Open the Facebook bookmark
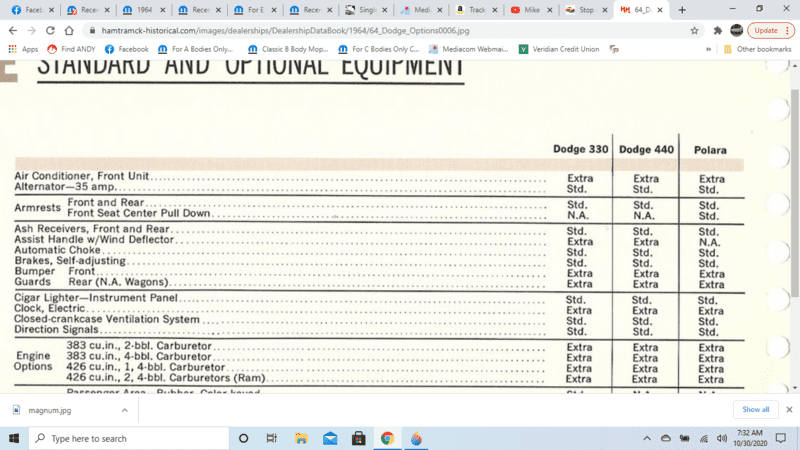The image size is (800, 450). [x=127, y=49]
